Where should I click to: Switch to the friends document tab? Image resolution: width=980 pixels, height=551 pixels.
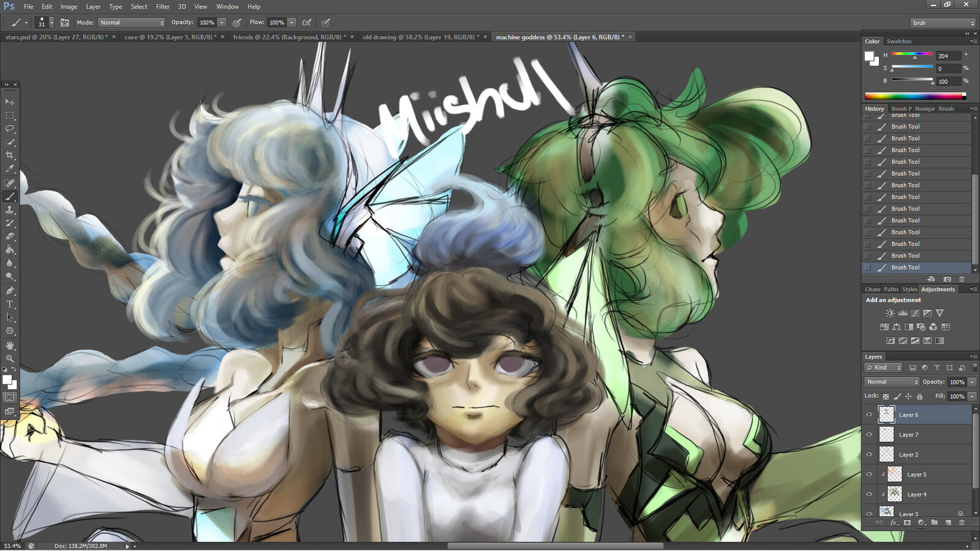pos(289,37)
